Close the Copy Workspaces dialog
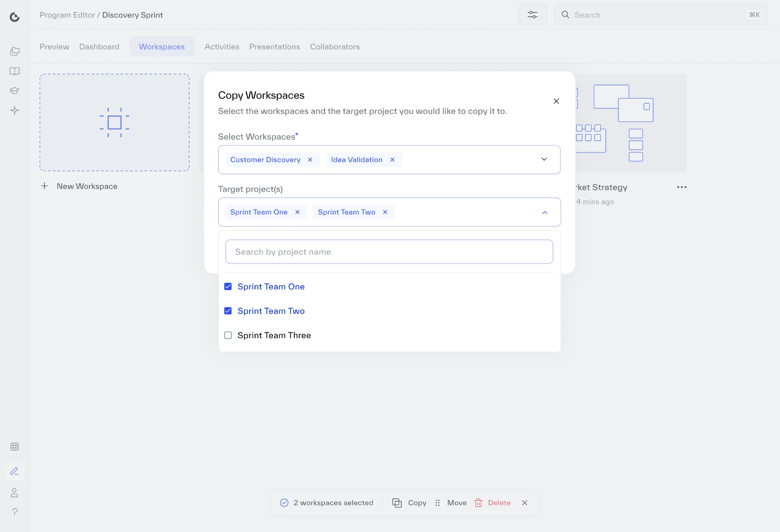Screen dimensions: 780x532 click(556, 101)
